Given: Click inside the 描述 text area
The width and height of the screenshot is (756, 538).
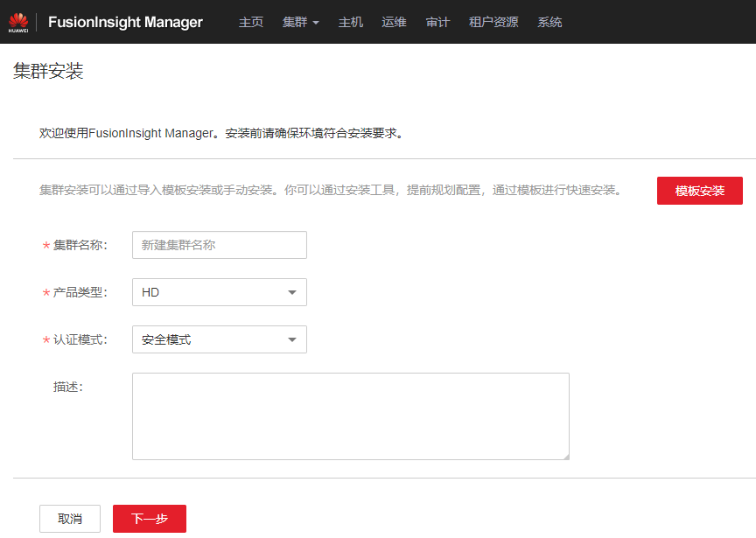Looking at the screenshot, I should click(351, 416).
